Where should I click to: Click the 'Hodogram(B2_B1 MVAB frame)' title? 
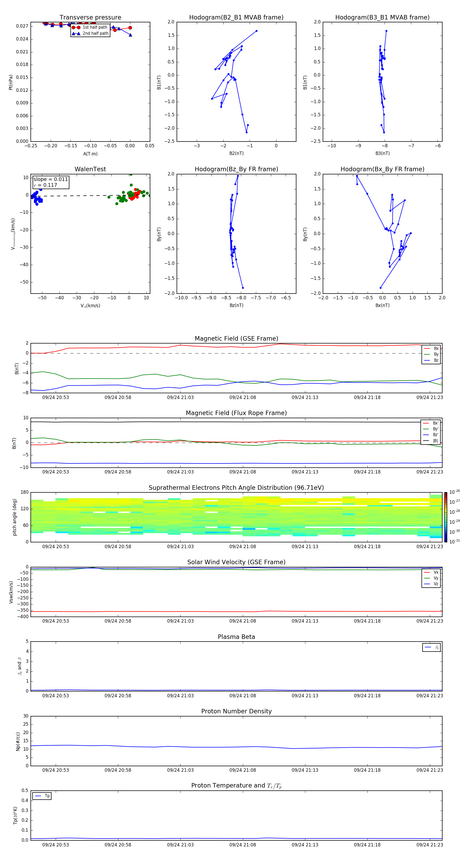[236, 18]
